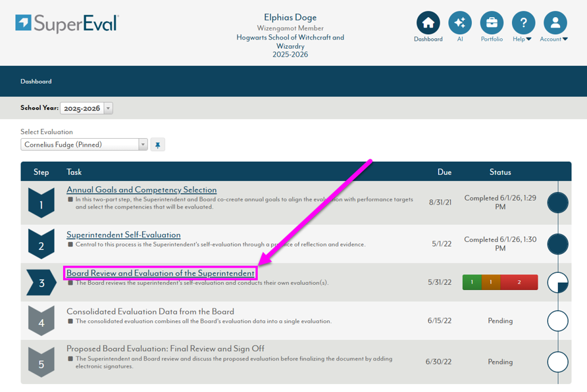Click the filled progress circle for step 2

(558, 244)
